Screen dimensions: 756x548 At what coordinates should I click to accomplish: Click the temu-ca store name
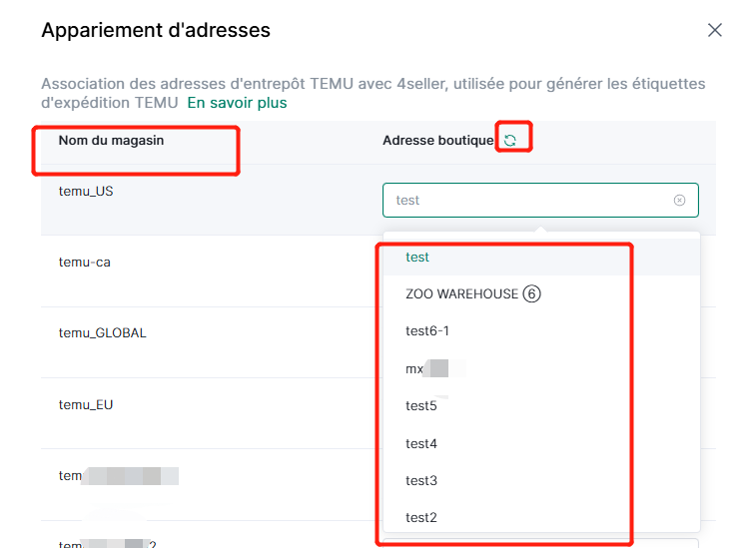84,263
